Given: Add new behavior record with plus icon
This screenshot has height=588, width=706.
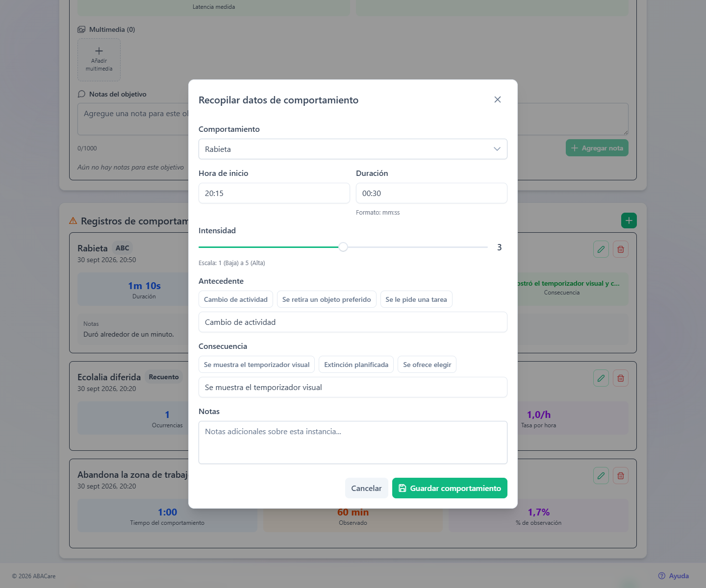Looking at the screenshot, I should point(629,220).
